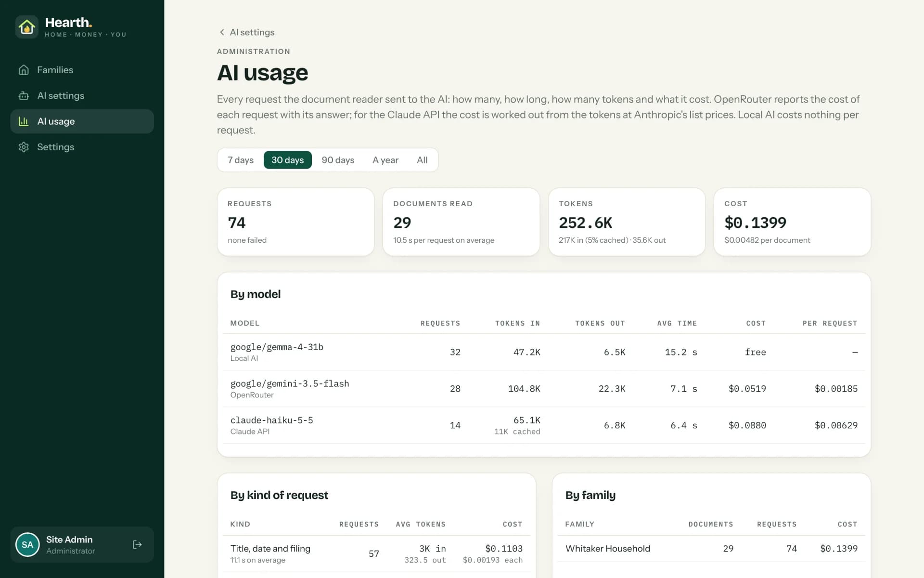Click the claude-haiku-5-5 model name

point(271,420)
